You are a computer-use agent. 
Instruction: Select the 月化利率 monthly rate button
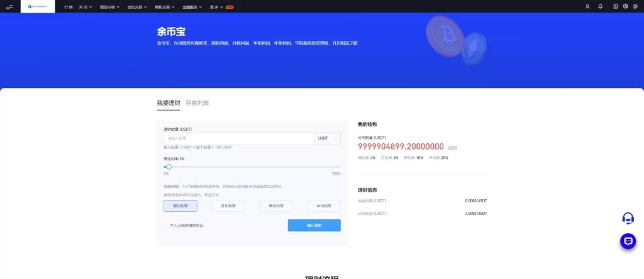coord(228,206)
